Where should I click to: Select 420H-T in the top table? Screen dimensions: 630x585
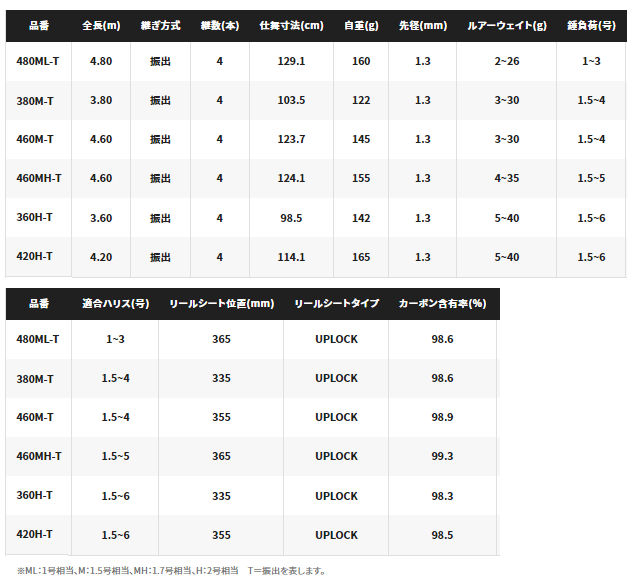[34, 256]
